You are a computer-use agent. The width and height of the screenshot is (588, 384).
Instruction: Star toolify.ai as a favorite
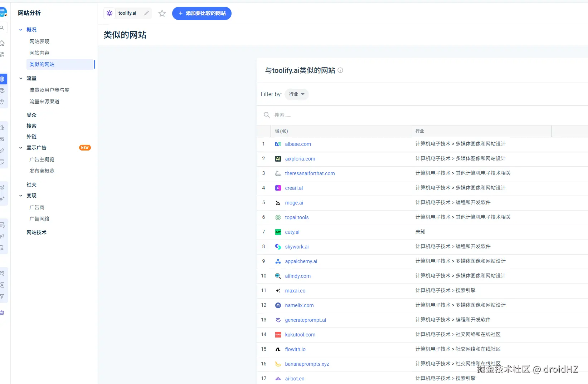(162, 13)
